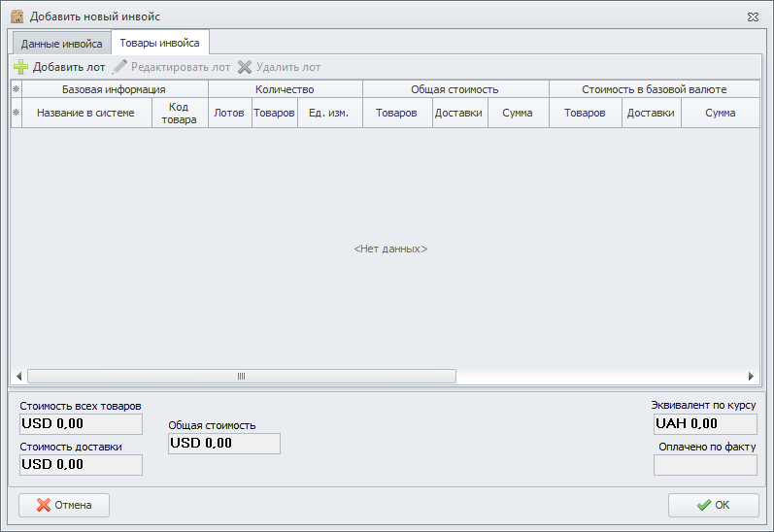
Task: Click the green plus Add lot icon
Action: [x=20, y=67]
